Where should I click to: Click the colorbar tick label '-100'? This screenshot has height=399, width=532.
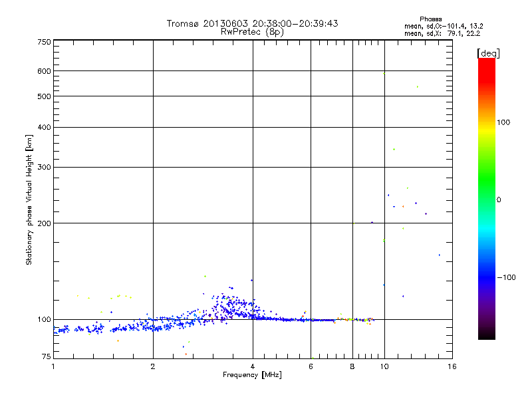[506, 277]
